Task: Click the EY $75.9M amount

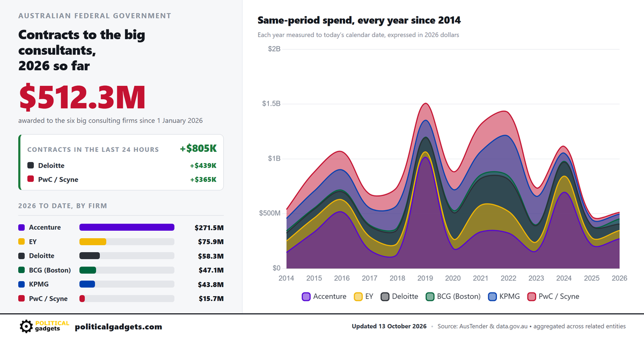Action: pyautogui.click(x=210, y=241)
